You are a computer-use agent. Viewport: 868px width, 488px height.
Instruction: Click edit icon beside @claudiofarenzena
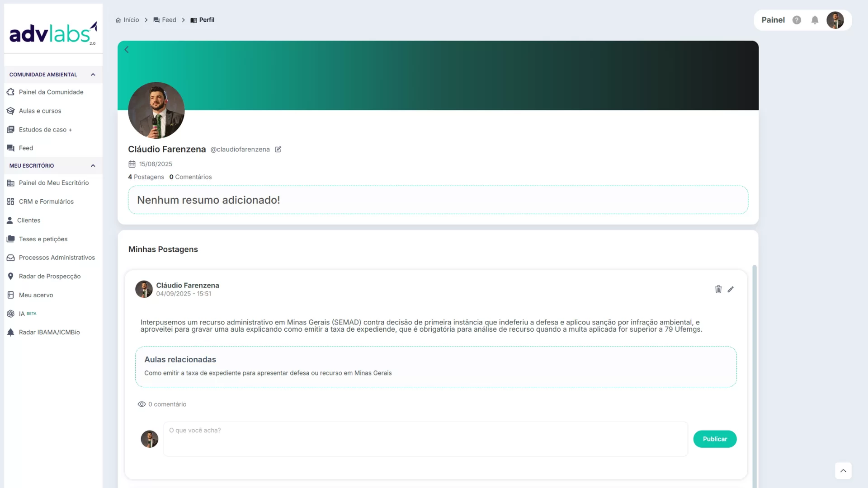click(278, 150)
